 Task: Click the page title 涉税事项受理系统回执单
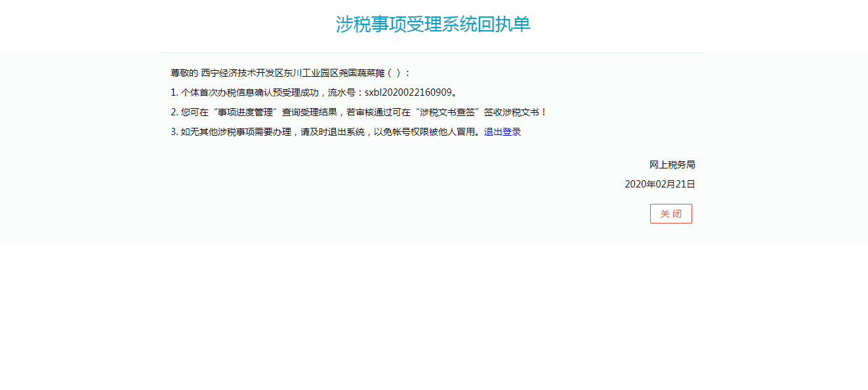click(434, 24)
